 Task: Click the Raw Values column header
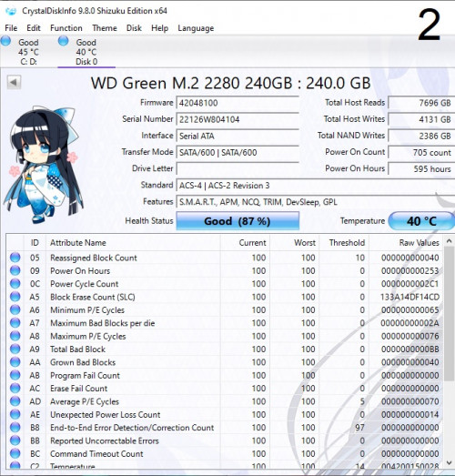pyautogui.click(x=406, y=243)
